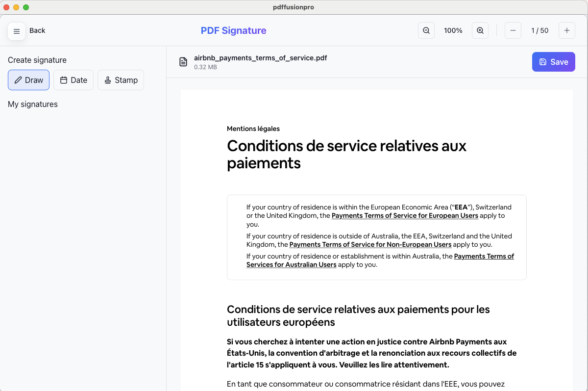Close the window with red button
Viewport: 588px width, 391px height.
(6, 7)
